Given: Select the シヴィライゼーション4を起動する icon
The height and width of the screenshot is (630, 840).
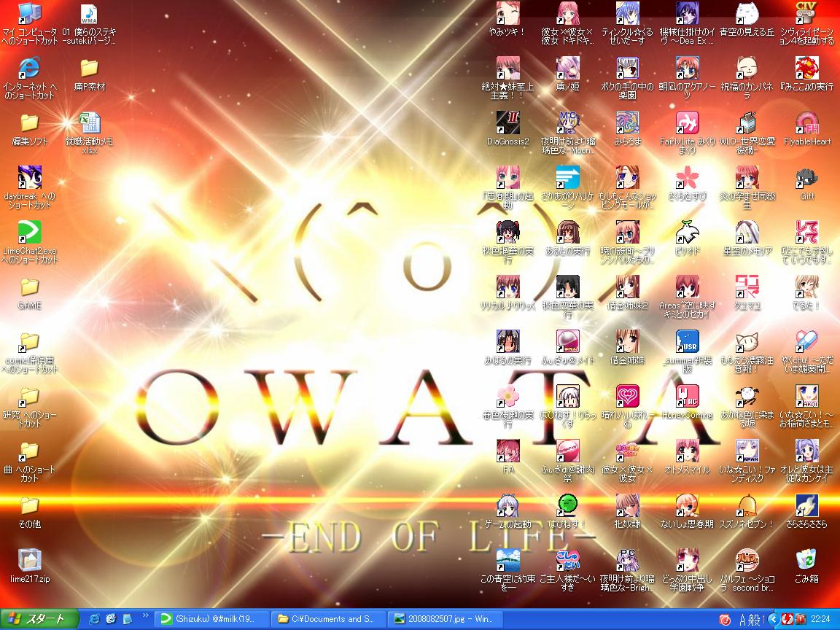Looking at the screenshot, I should tap(806, 14).
